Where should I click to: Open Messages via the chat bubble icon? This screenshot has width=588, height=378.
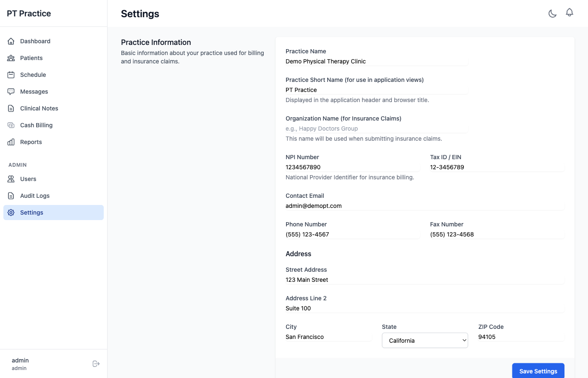pos(11,92)
